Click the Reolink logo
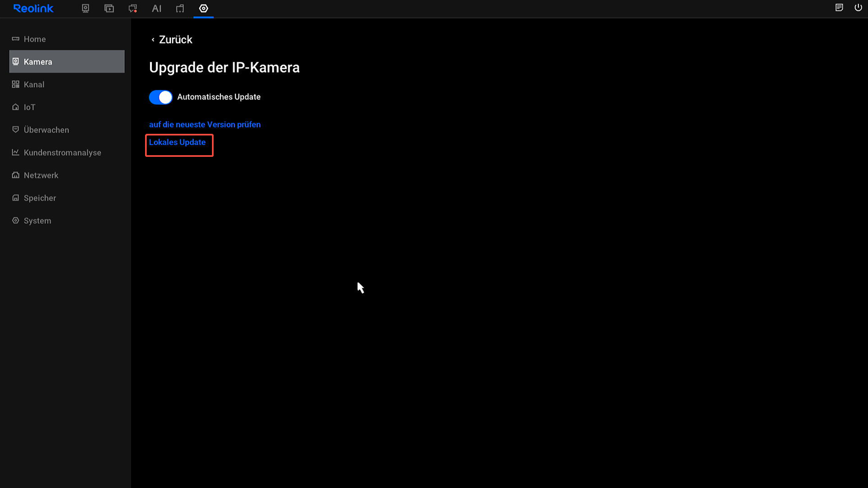 pyautogui.click(x=33, y=8)
